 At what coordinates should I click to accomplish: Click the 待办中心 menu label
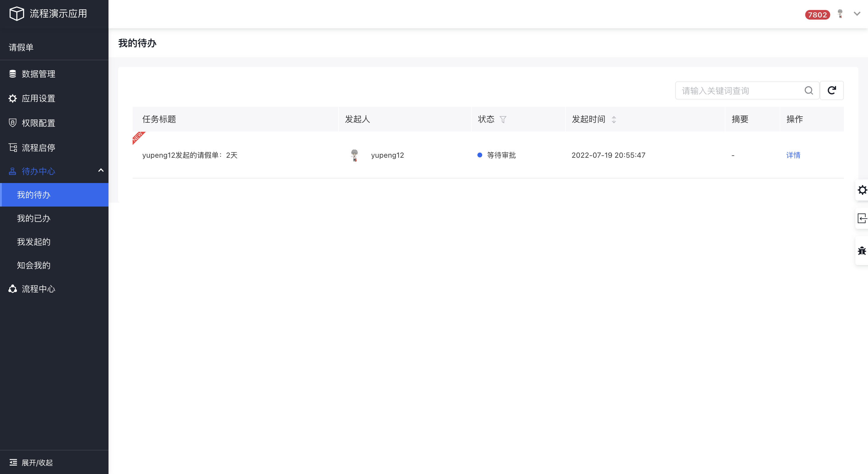38,171
